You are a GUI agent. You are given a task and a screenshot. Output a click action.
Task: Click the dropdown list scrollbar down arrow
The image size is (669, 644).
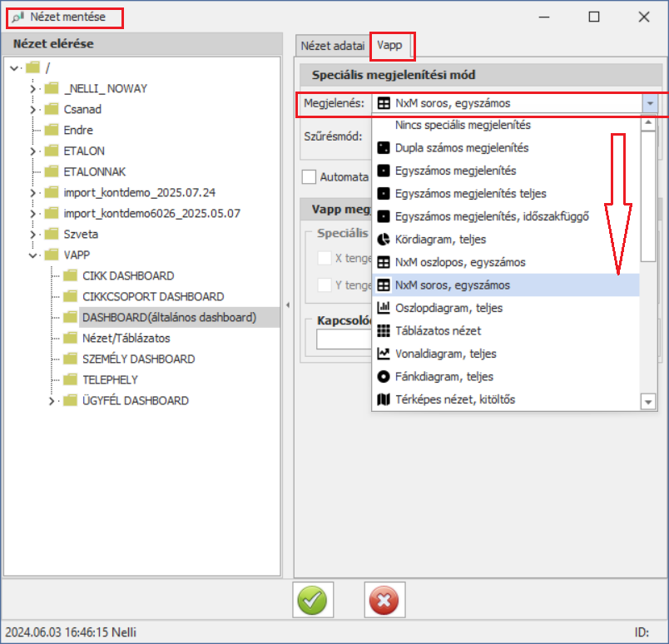point(648,402)
